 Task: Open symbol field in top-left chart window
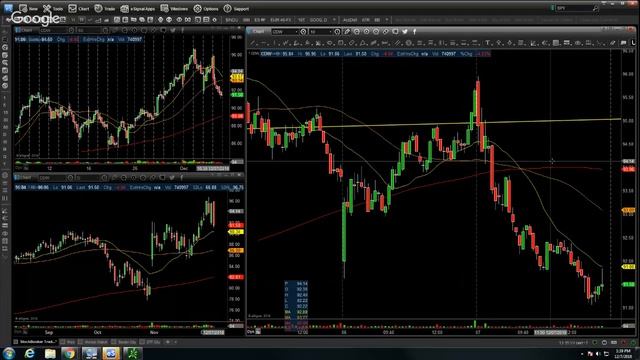tap(53, 30)
